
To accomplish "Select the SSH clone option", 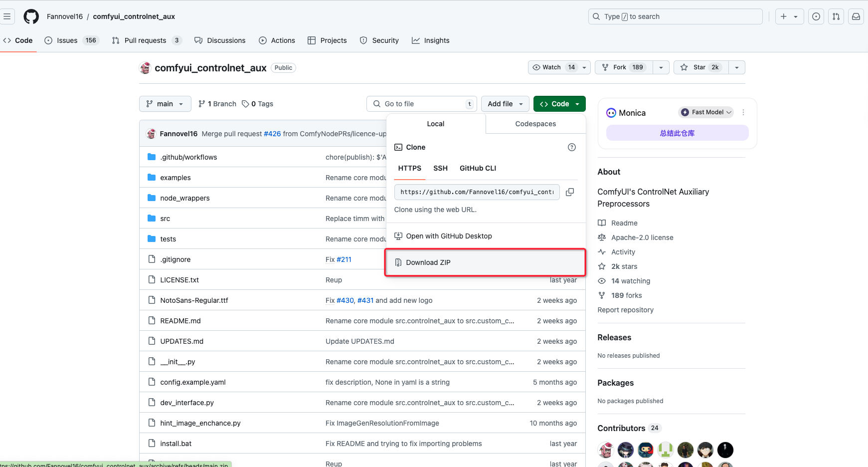I will pos(440,169).
